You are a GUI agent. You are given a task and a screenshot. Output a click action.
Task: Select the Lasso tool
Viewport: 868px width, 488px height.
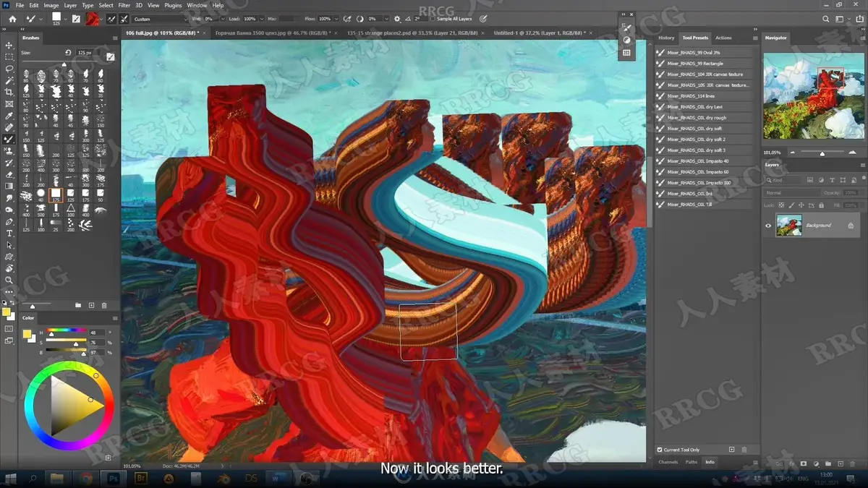click(x=9, y=68)
